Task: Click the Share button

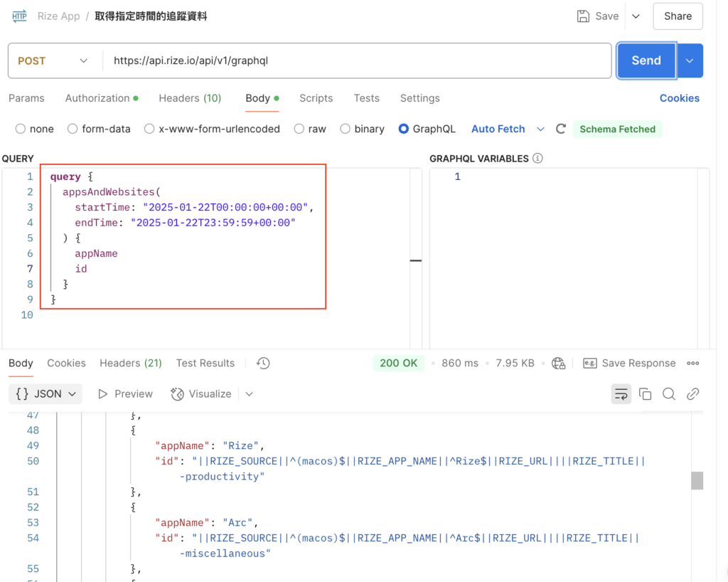Action: [678, 16]
